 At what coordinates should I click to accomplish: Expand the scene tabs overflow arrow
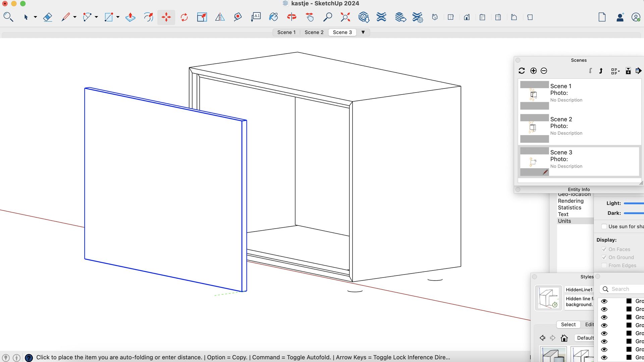click(363, 32)
